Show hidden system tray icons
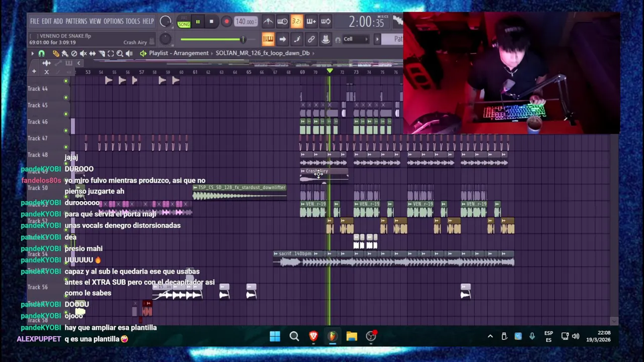644x362 pixels. [x=490, y=336]
